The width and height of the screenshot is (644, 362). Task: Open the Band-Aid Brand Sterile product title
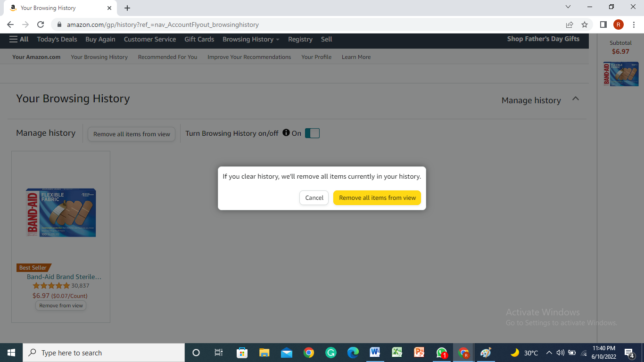click(64, 277)
